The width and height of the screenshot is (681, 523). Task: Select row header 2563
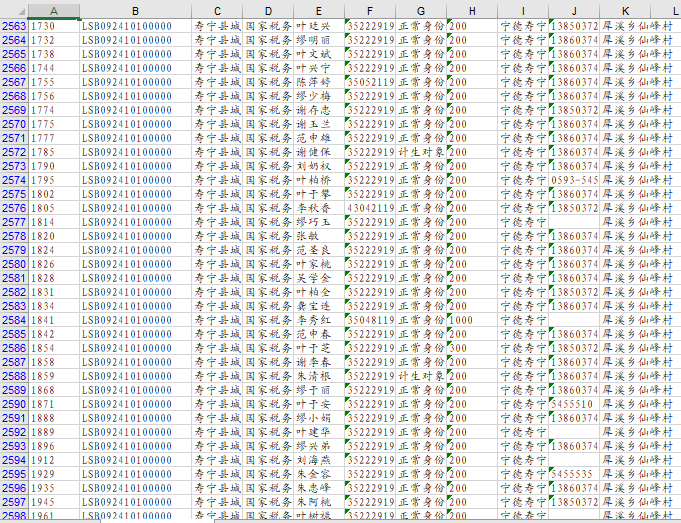pyautogui.click(x=14, y=26)
